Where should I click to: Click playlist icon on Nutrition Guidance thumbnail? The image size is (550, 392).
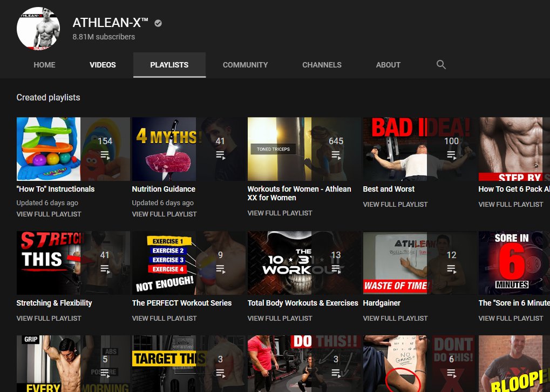(x=220, y=155)
